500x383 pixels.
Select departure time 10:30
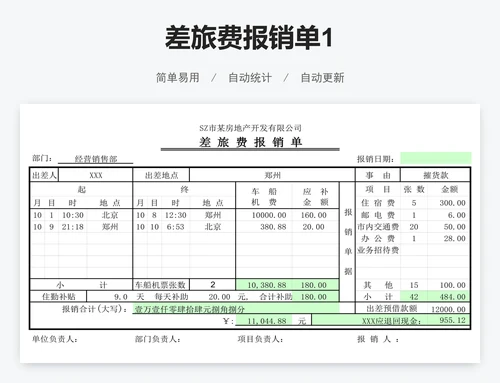point(73,215)
